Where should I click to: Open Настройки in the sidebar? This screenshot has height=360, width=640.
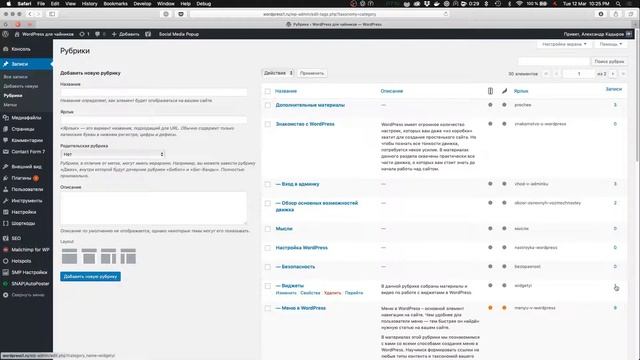click(24, 212)
